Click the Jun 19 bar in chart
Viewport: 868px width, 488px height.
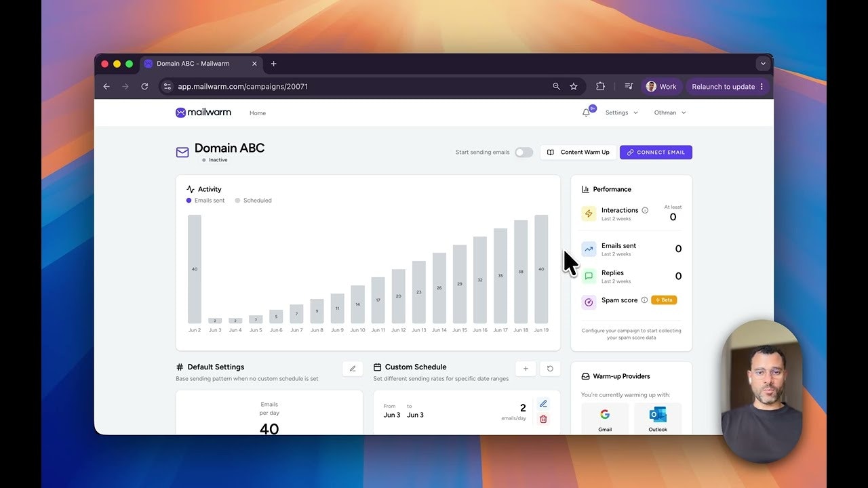pos(541,269)
